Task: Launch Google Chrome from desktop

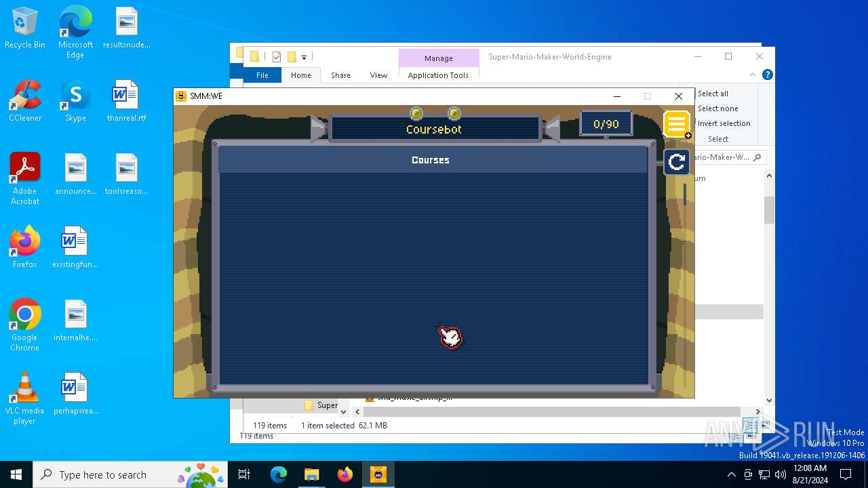Action: point(25,325)
